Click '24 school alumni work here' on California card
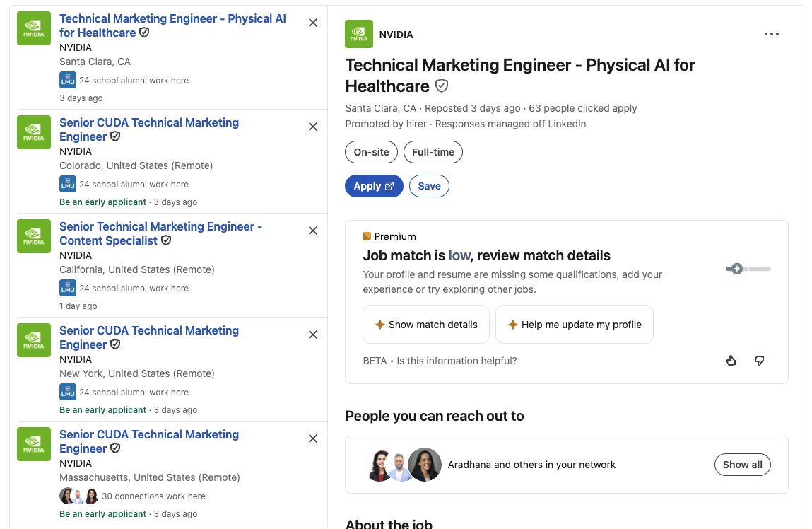The width and height of the screenshot is (812, 529). tap(134, 288)
